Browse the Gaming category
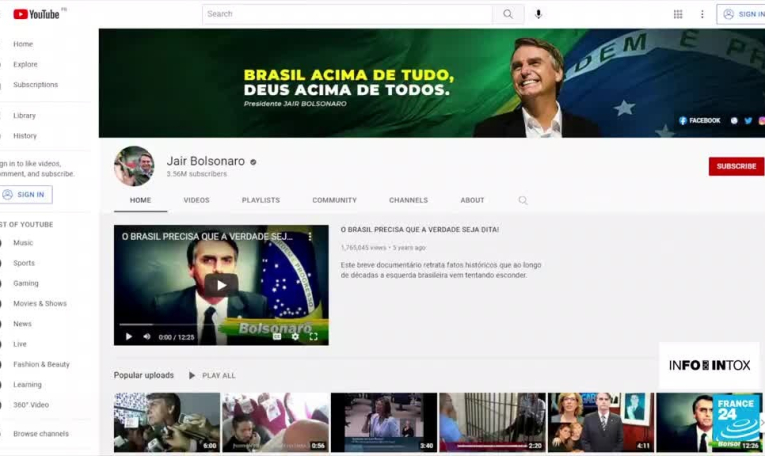 click(25, 283)
